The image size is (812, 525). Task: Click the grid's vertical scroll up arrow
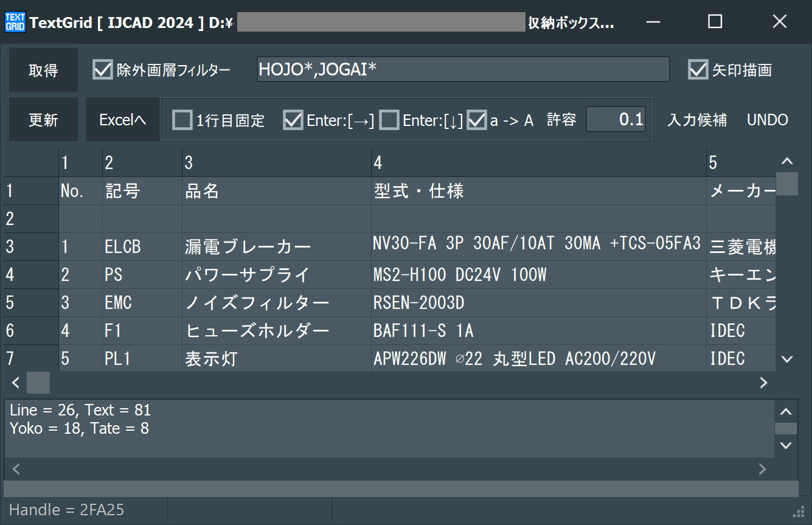point(787,161)
